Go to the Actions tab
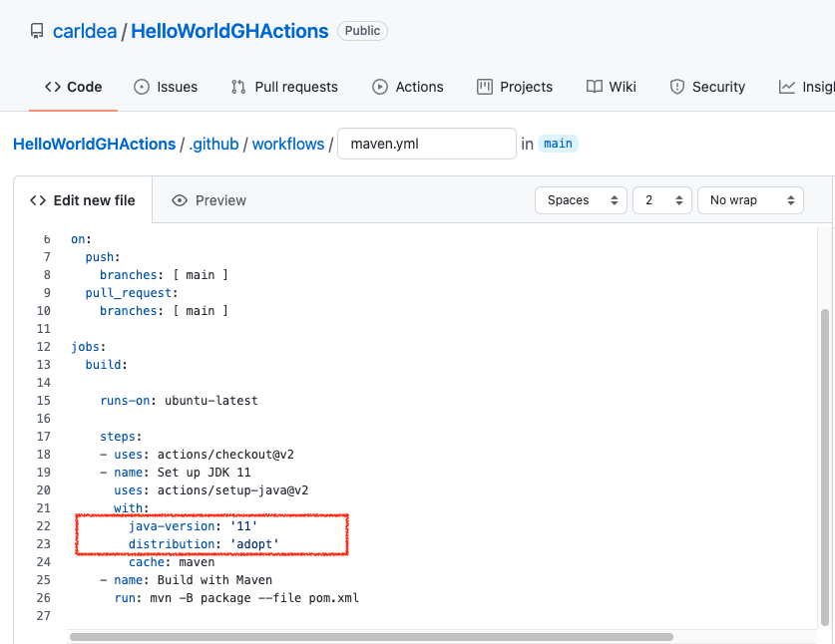Screen dimensions: 835x644 pyautogui.click(x=408, y=87)
